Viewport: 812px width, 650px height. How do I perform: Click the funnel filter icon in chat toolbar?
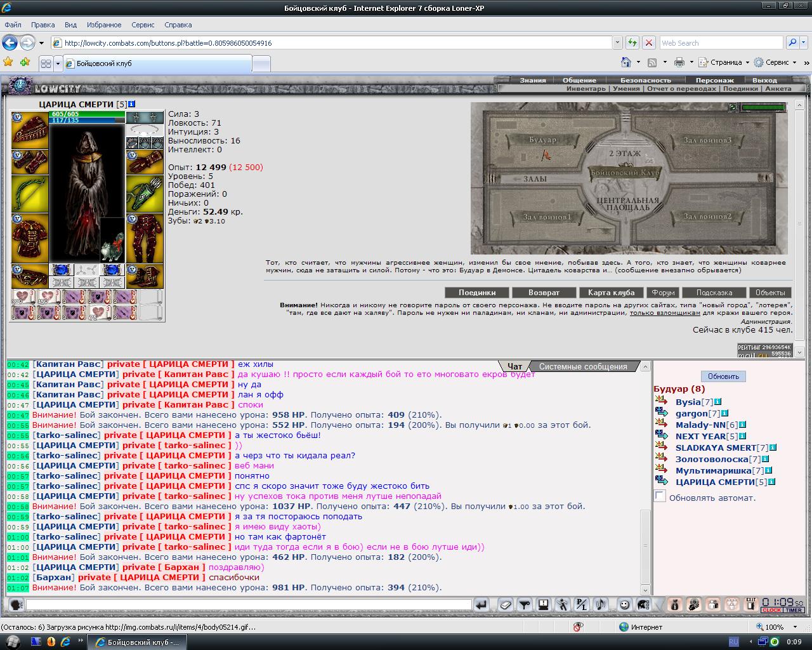point(524,605)
